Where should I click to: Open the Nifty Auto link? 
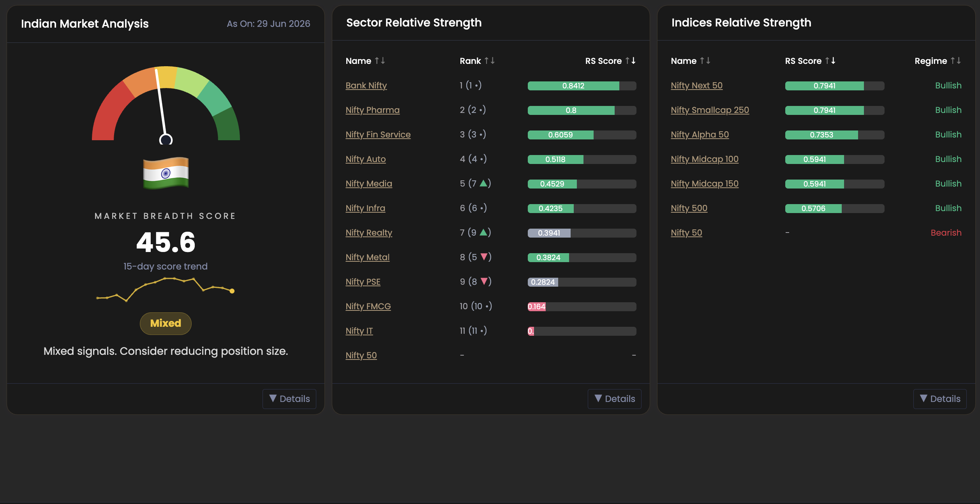point(365,159)
